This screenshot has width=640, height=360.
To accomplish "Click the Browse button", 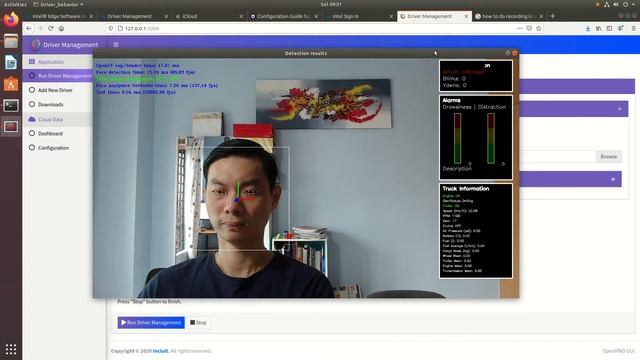I will [609, 156].
